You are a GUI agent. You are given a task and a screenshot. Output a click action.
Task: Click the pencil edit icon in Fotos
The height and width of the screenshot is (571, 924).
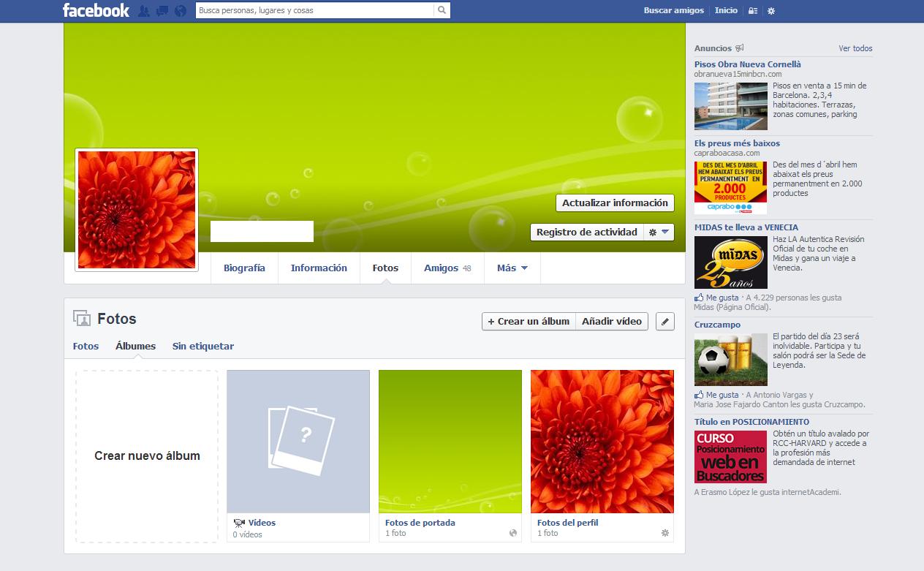664,322
